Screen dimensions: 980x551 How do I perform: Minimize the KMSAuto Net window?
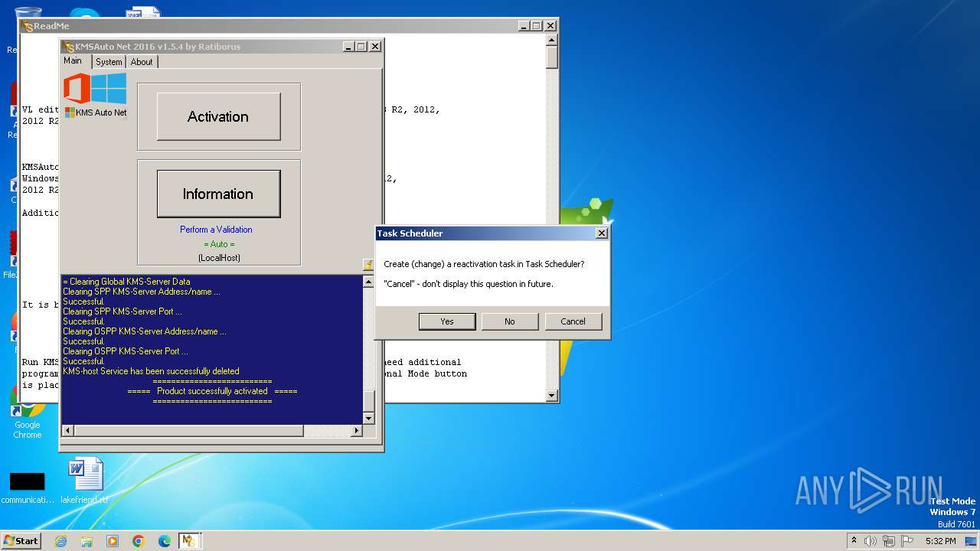coord(348,47)
